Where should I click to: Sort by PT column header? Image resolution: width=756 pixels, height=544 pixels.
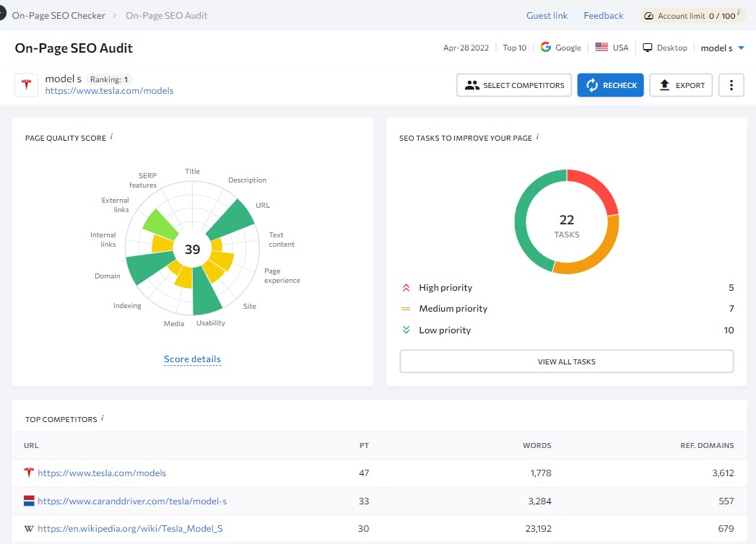pos(364,445)
